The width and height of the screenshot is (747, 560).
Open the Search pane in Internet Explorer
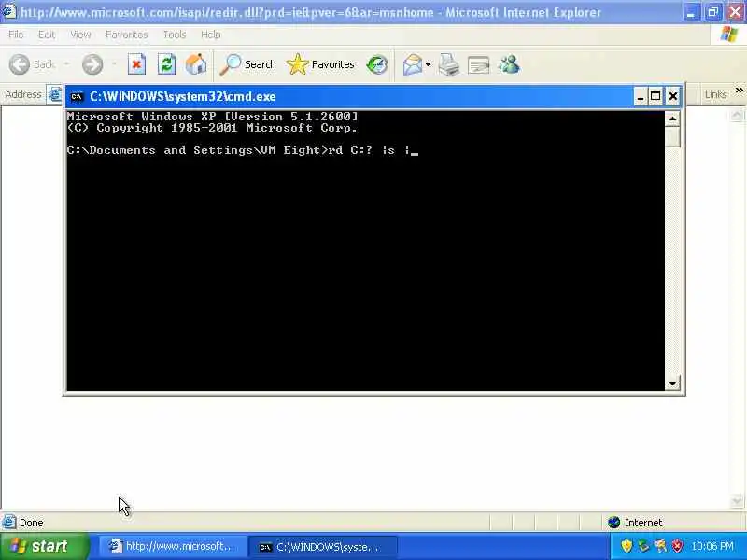coord(248,64)
